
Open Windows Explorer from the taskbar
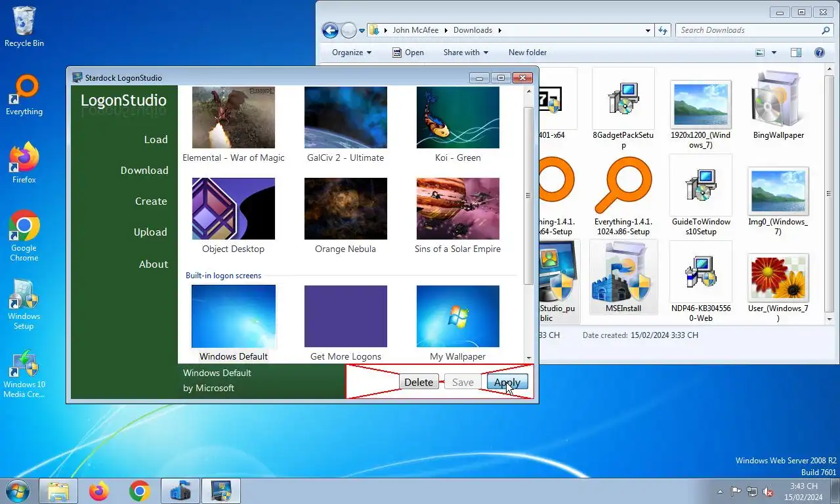[58, 491]
